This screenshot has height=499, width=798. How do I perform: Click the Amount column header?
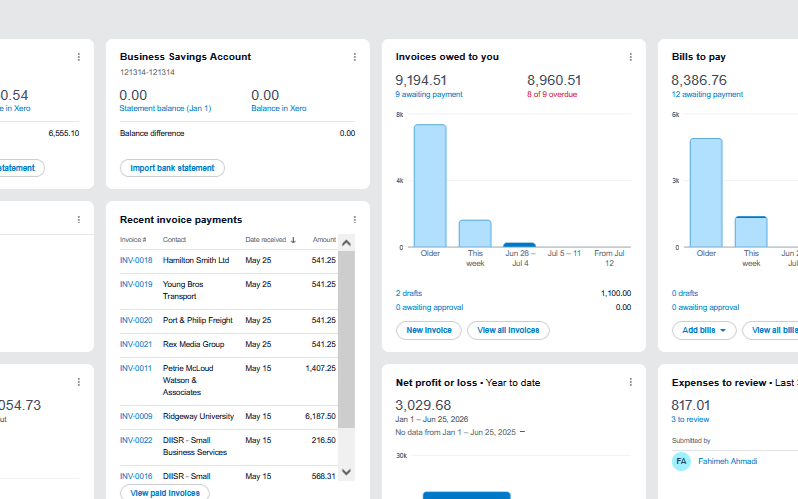324,240
